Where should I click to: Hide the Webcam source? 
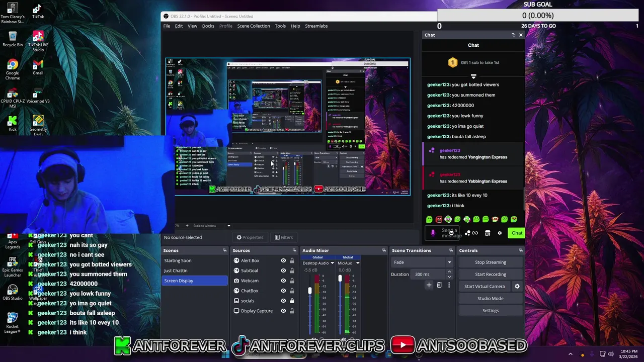coord(283,281)
